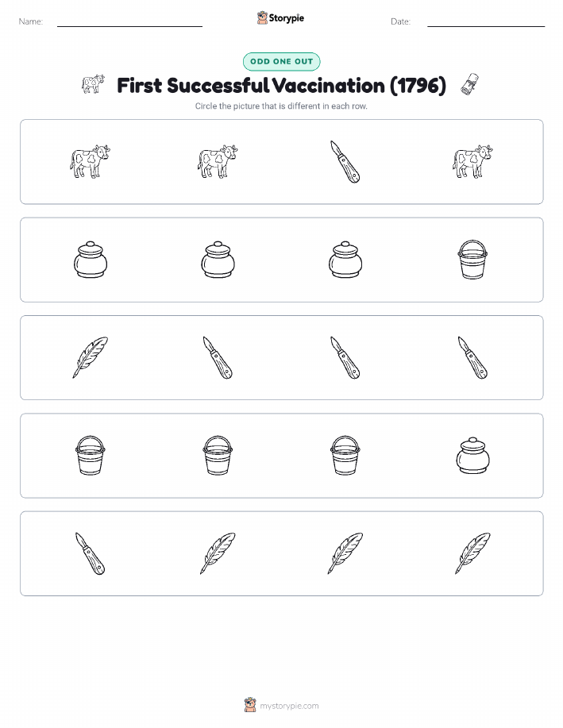
Task: Click the last feather in the bottom row
Action: tap(472, 553)
